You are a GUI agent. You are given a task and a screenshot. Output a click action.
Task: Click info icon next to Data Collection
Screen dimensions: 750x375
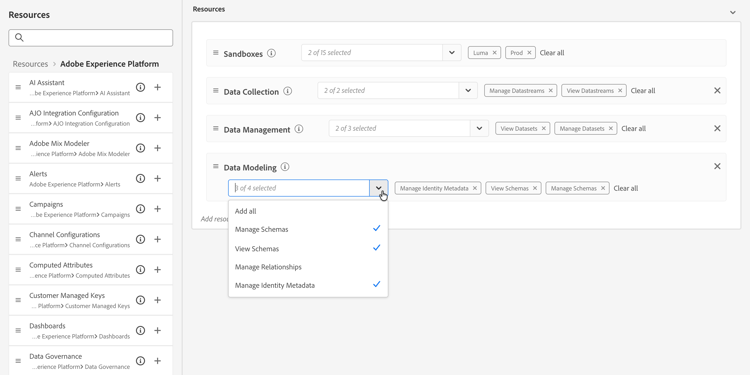287,91
